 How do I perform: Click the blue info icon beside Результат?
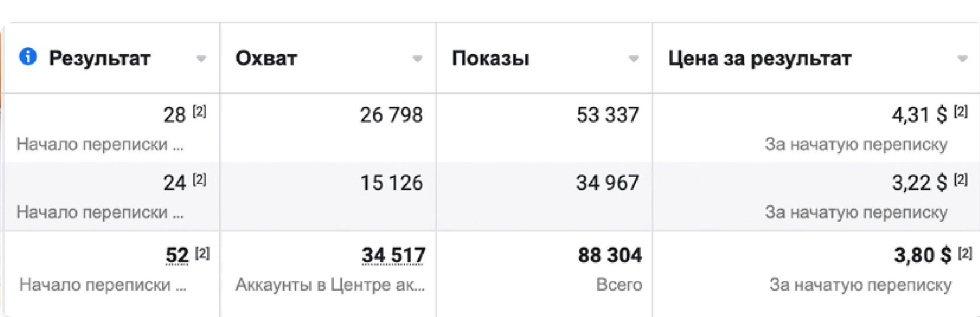28,57
